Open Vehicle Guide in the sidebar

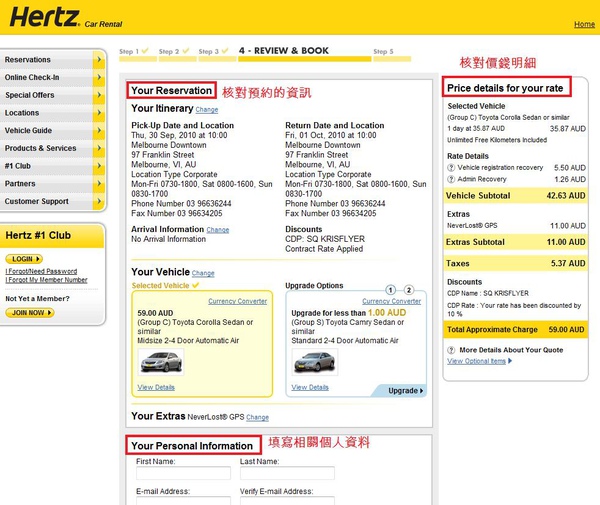coord(28,130)
